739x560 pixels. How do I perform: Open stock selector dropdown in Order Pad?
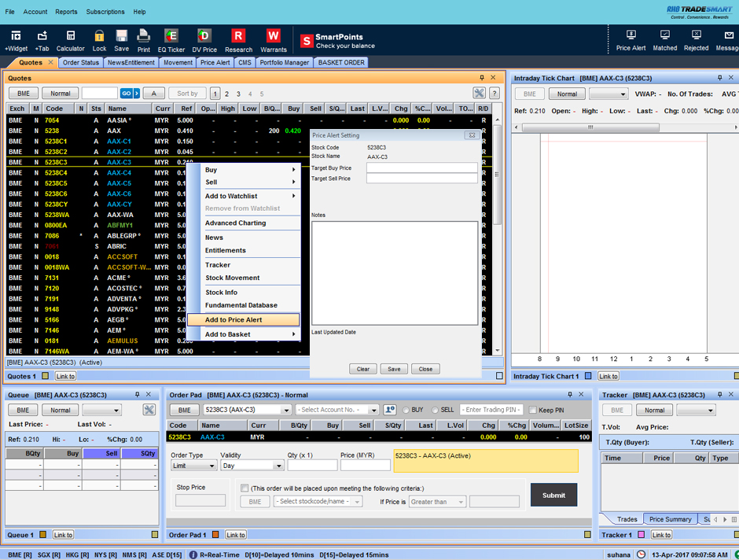tap(247, 410)
